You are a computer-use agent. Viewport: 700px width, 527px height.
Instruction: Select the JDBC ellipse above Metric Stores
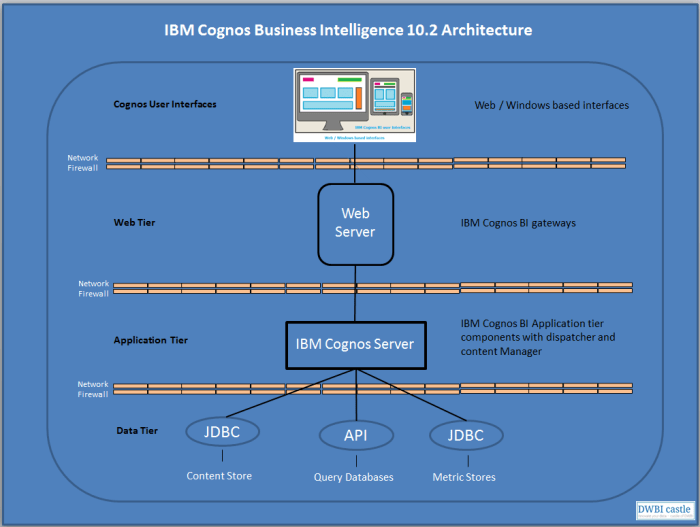click(x=466, y=436)
